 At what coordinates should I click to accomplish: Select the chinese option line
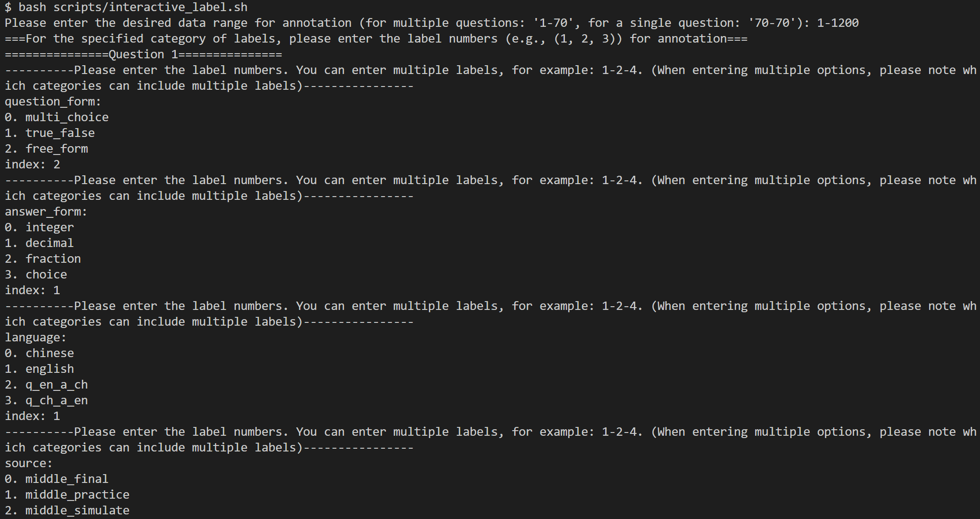pyautogui.click(x=39, y=353)
